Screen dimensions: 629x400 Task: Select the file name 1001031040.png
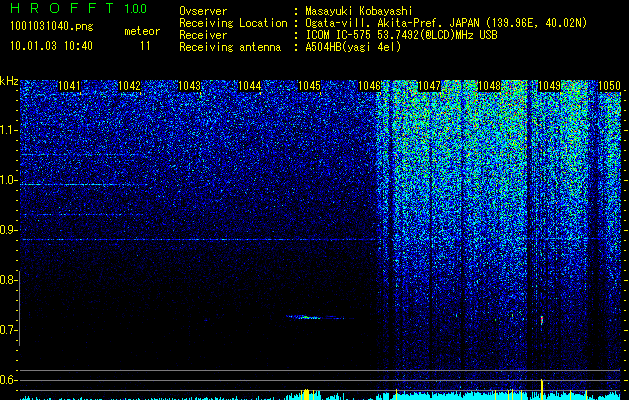[52, 26]
